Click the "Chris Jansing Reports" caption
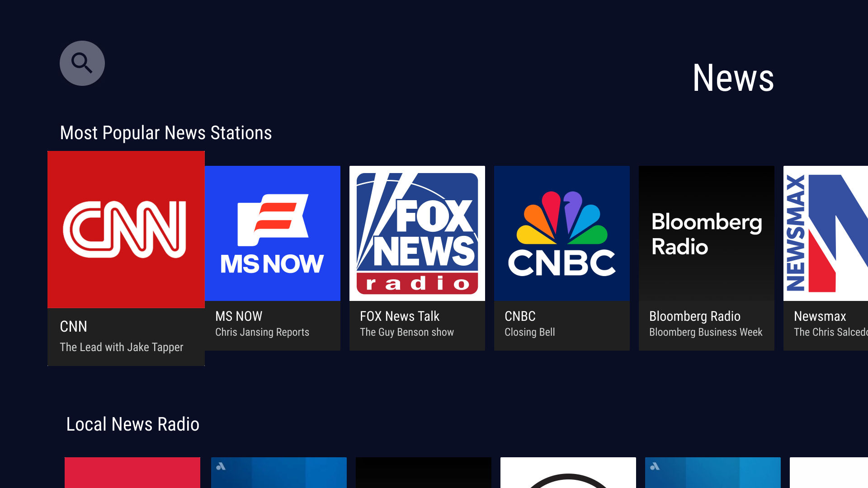 point(262,332)
